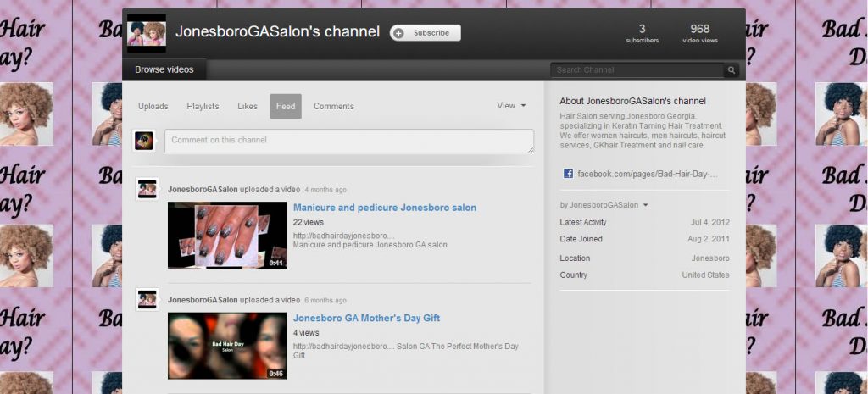
Task: Switch to the Likes tab
Action: [248, 106]
